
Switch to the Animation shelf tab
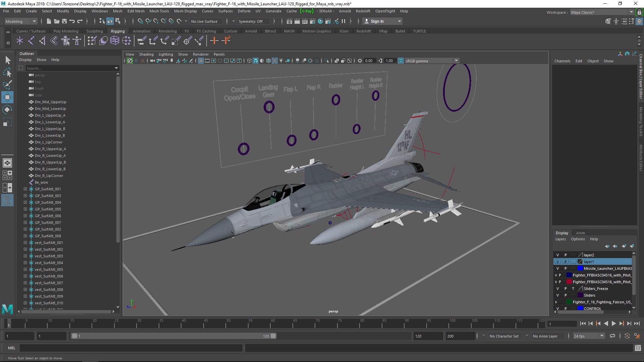(x=142, y=31)
